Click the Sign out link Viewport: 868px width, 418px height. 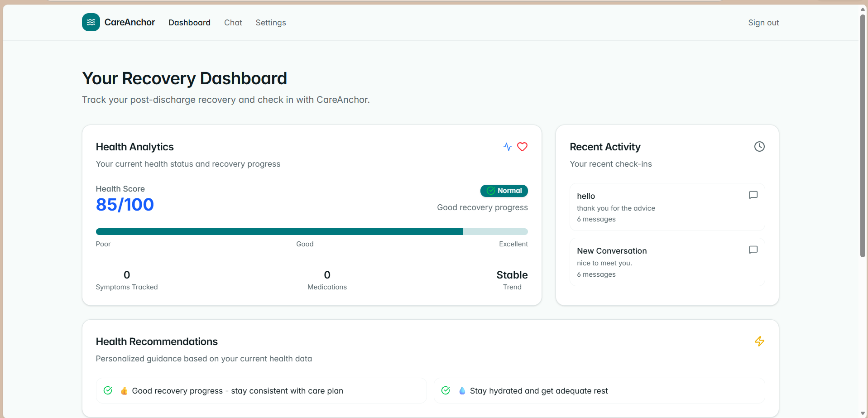[763, 23]
